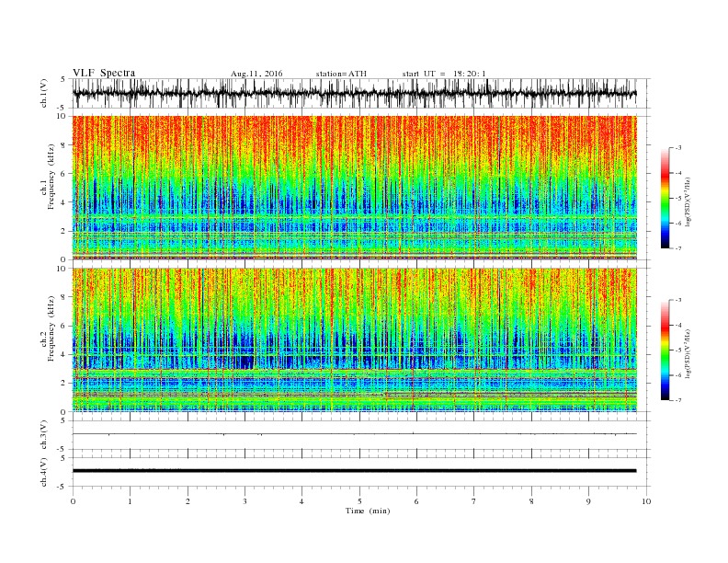Click the 4 kHz tick label of ch.1 spectrogram

64,202
